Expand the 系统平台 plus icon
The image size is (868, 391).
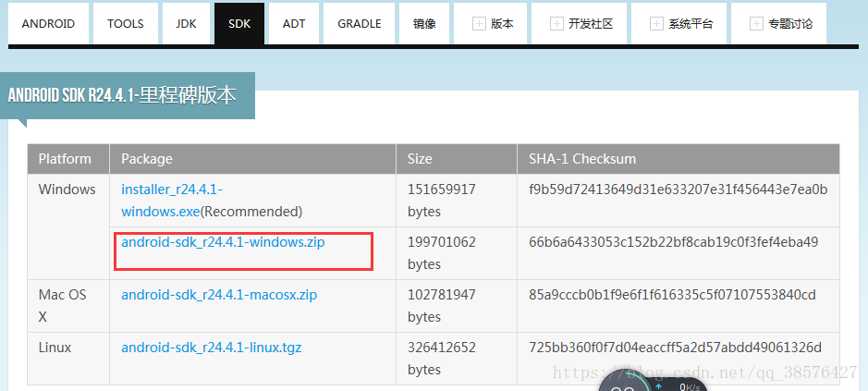point(656,24)
